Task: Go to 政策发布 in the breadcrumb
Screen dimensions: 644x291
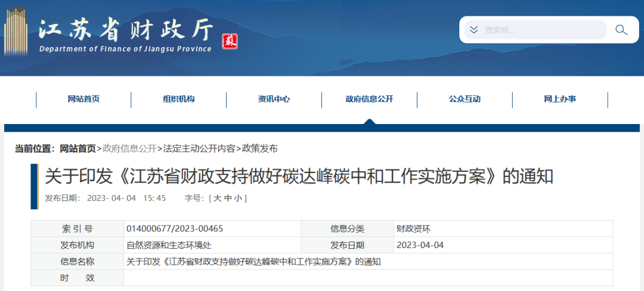Action: point(259,148)
